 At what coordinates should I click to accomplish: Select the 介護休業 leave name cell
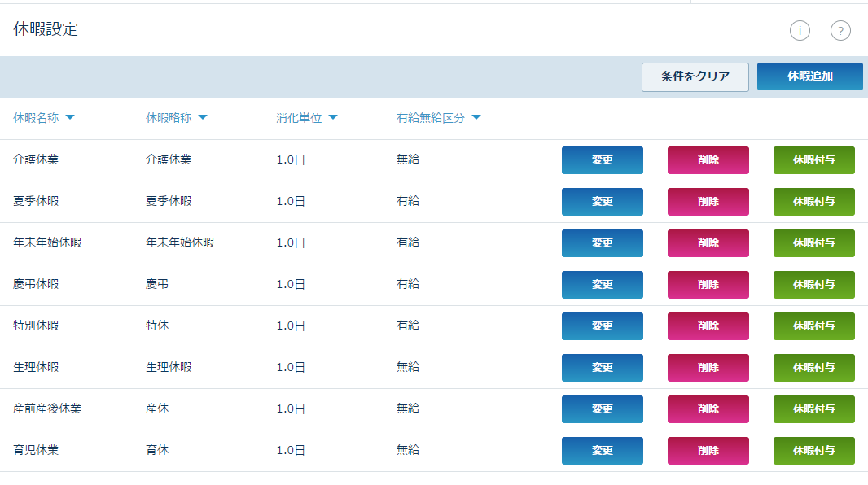click(x=36, y=159)
